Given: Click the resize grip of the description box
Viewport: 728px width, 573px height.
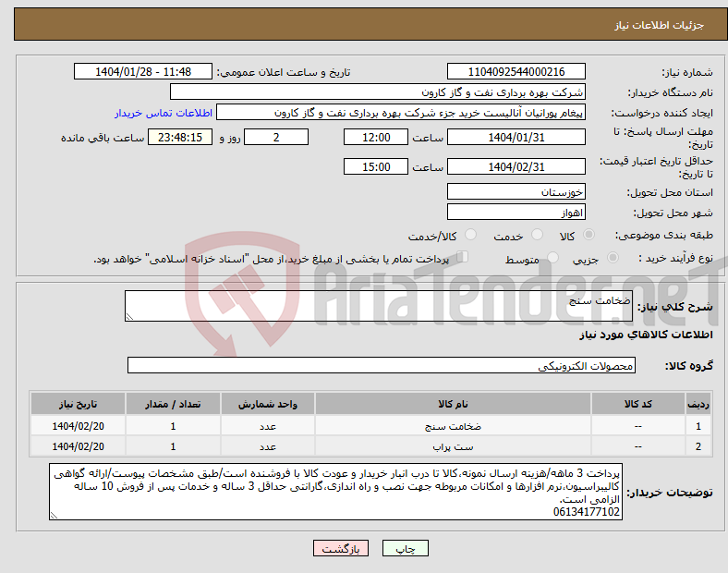Looking at the screenshot, I should tap(129, 317).
